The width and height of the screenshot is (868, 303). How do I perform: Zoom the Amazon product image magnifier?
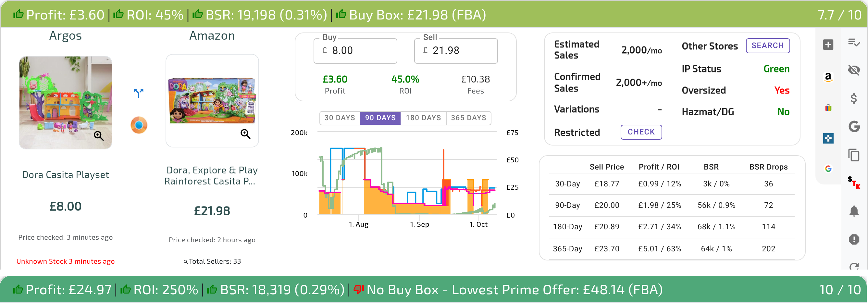coord(245,134)
